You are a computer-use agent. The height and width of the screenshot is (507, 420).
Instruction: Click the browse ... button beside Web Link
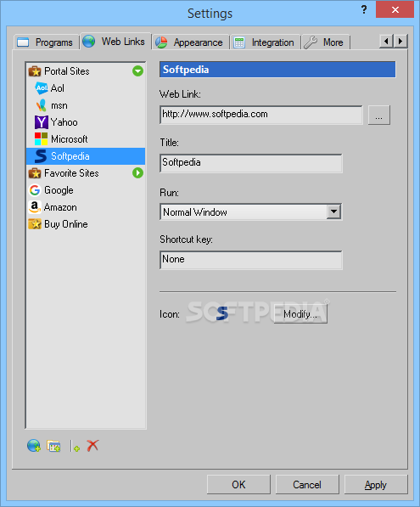379,115
